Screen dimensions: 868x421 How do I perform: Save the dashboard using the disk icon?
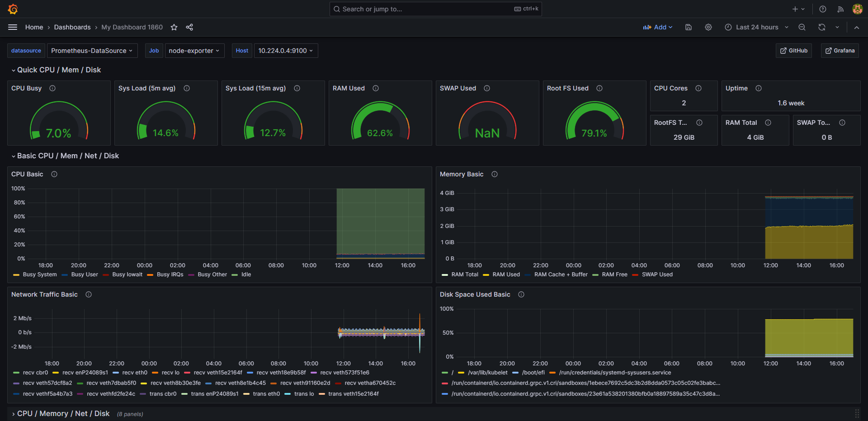689,27
